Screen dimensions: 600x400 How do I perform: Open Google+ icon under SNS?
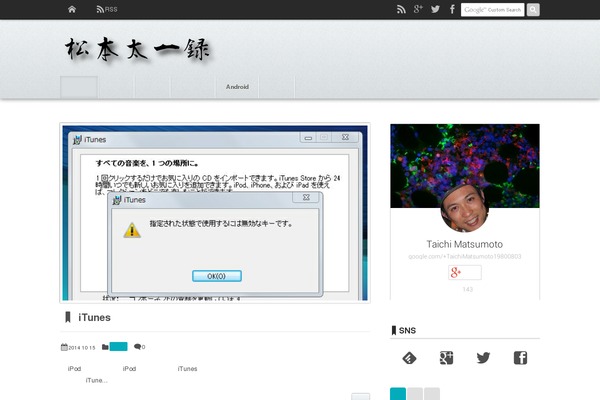(x=446, y=358)
